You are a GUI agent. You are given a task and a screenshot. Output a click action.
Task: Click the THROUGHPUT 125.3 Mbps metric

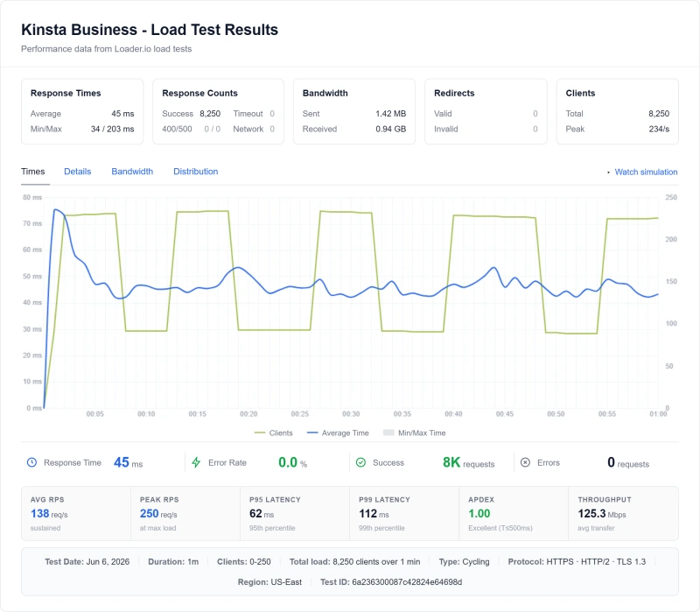tap(602, 514)
